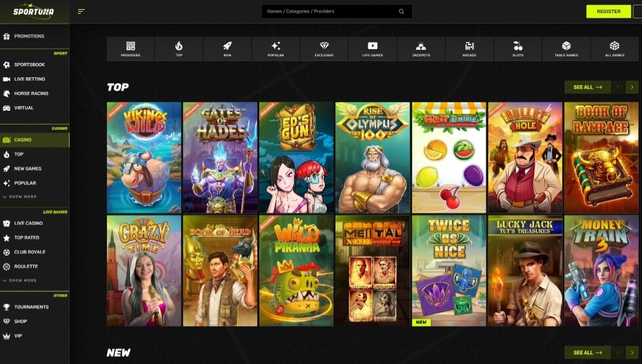Select Roulette in the sidebar
642x364 pixels.
click(x=35, y=267)
